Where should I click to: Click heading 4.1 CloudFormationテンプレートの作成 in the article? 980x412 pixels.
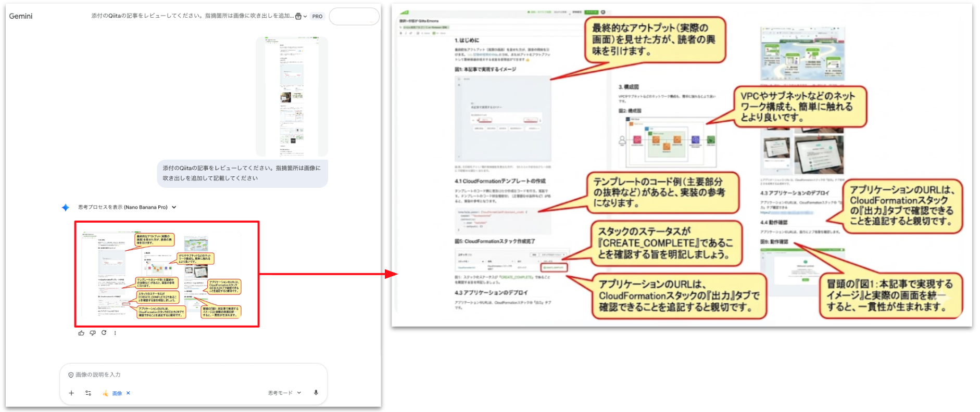point(500,181)
